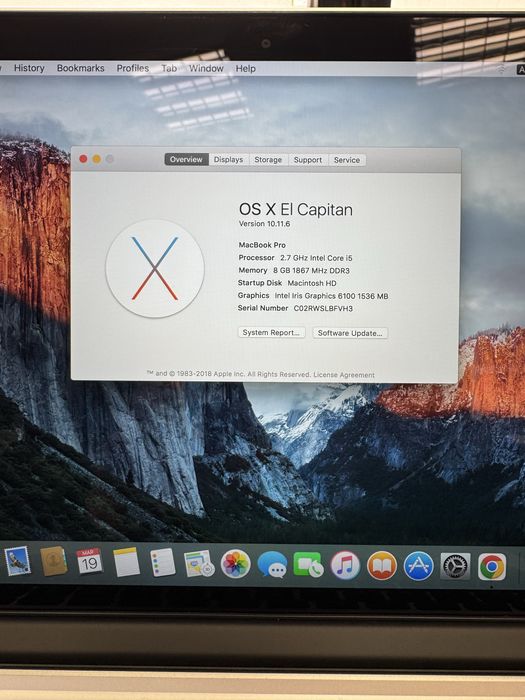Open iTunes from the dock

tap(345, 565)
